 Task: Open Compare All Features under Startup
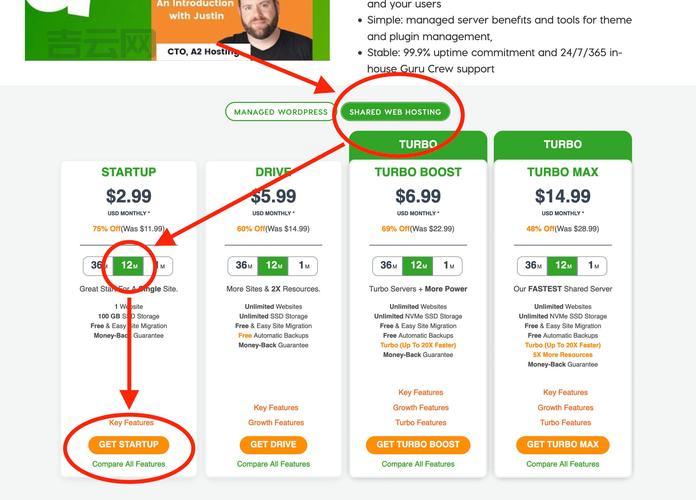[129, 464]
